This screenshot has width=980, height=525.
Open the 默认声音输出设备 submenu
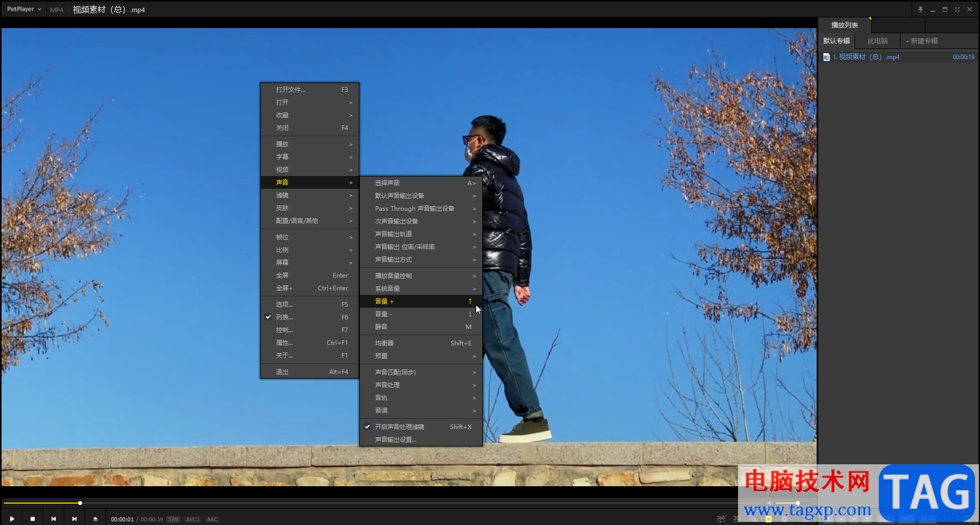421,196
